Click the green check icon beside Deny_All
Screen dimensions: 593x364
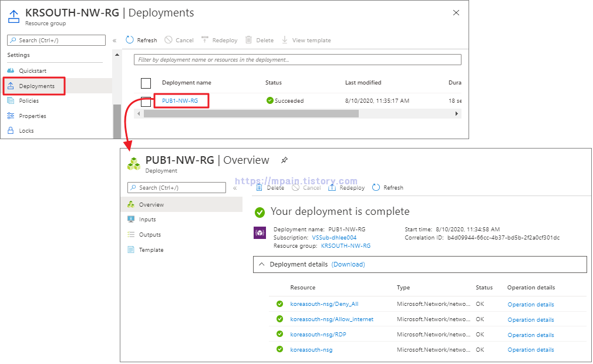coord(279,304)
